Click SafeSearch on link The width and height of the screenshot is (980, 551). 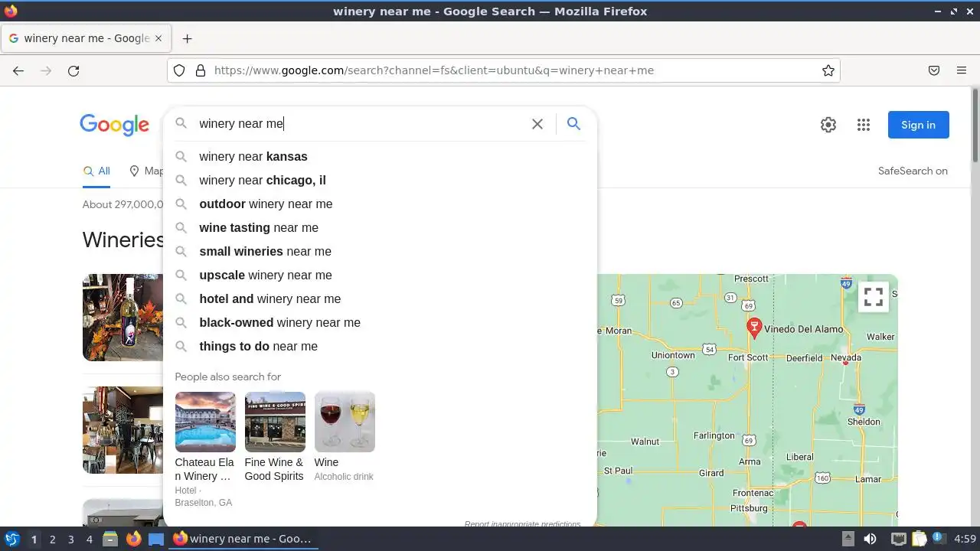pyautogui.click(x=913, y=171)
